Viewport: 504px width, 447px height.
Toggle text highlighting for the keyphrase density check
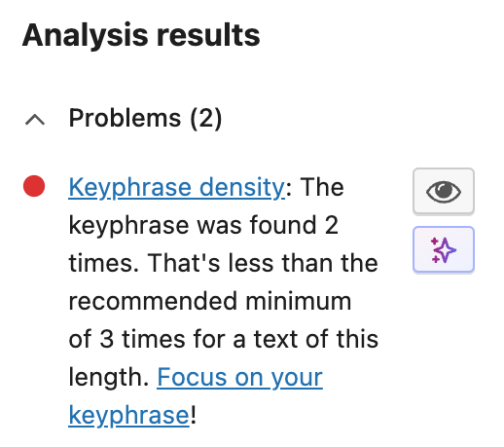(443, 191)
